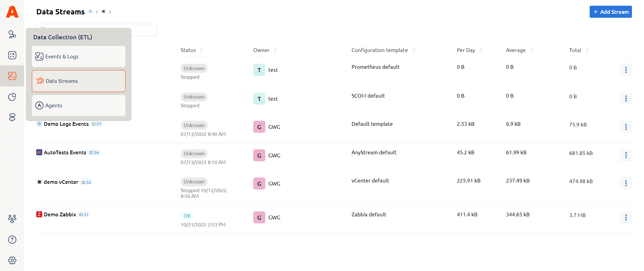Open the settings gear icon
Viewport: 644px width, 271px height.
click(x=12, y=260)
